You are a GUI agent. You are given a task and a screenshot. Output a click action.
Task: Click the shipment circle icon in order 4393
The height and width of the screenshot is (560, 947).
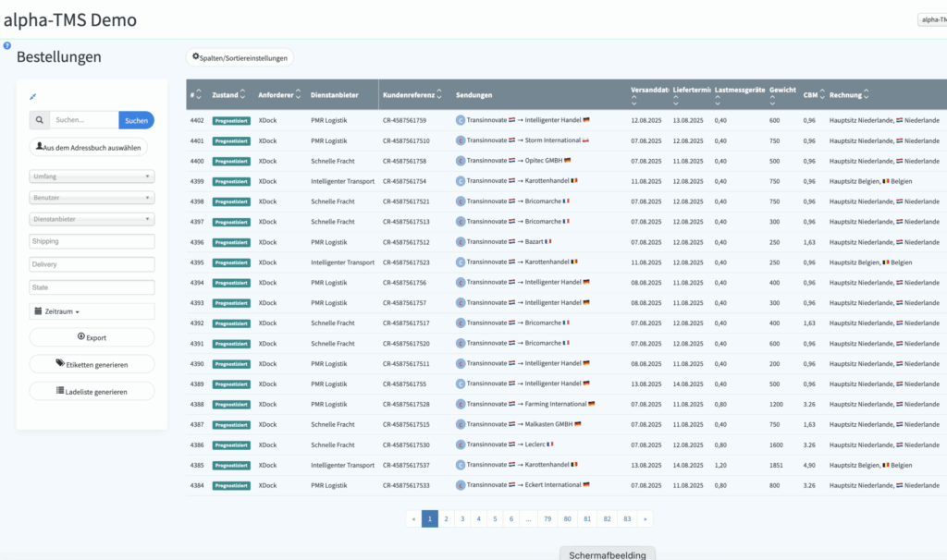(x=461, y=303)
